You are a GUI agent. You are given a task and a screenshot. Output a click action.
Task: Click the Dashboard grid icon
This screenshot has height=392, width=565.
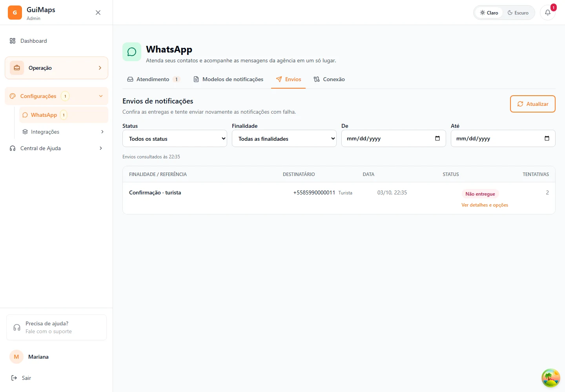click(13, 41)
